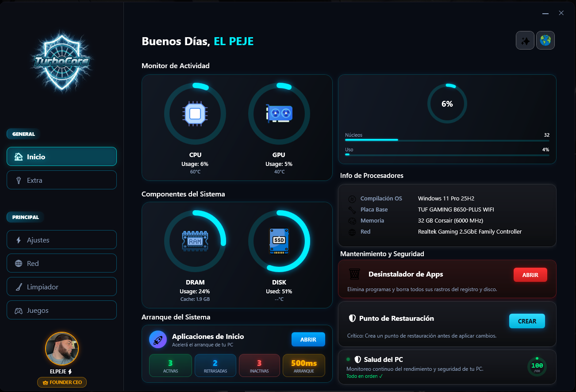Screen dimensions: 576x392
Task: Click the DISK 'Used: 51%' text
Action: (279, 292)
